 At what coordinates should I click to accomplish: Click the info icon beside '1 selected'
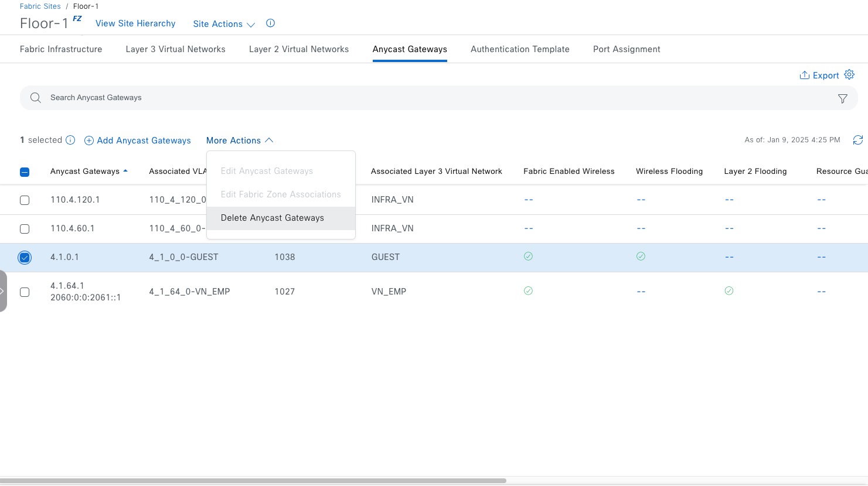(x=70, y=140)
